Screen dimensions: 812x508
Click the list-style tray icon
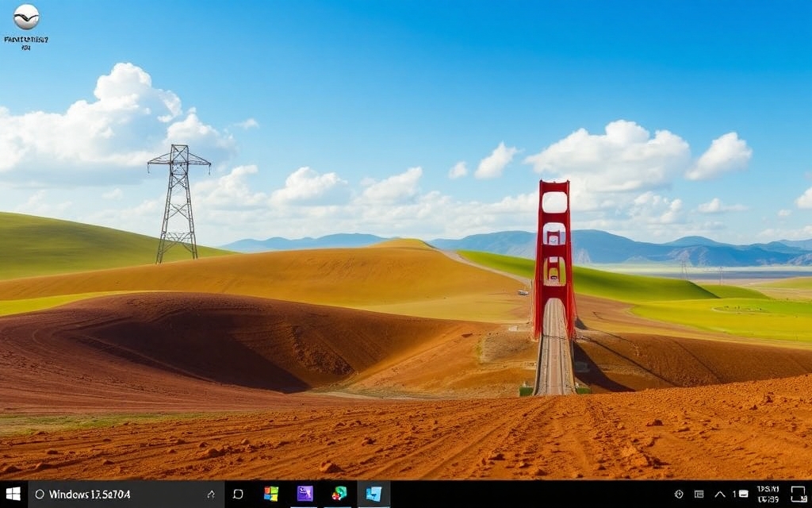pyautogui.click(x=699, y=494)
